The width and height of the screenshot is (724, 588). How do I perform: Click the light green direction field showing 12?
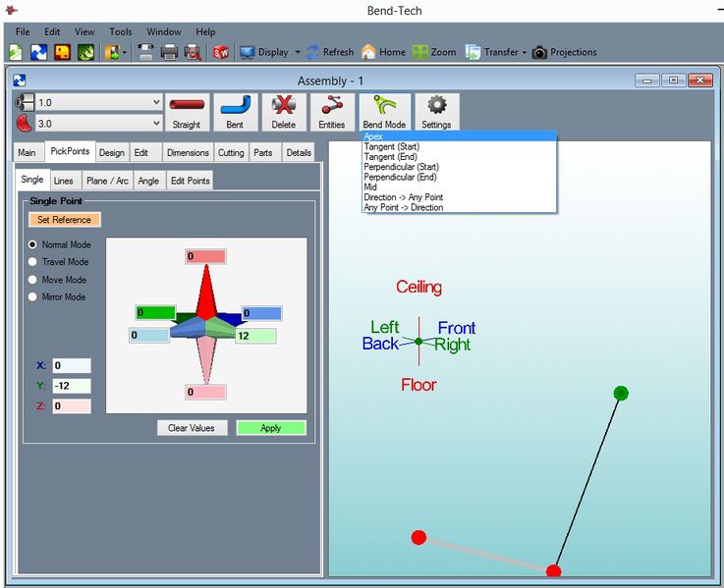click(x=256, y=336)
